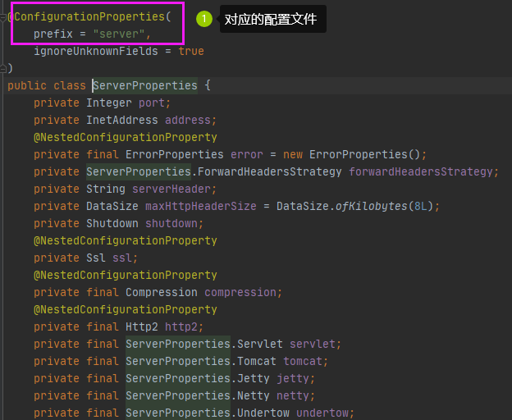512x420 pixels.
Task: Click the Http2 type name
Action: click(x=142, y=326)
